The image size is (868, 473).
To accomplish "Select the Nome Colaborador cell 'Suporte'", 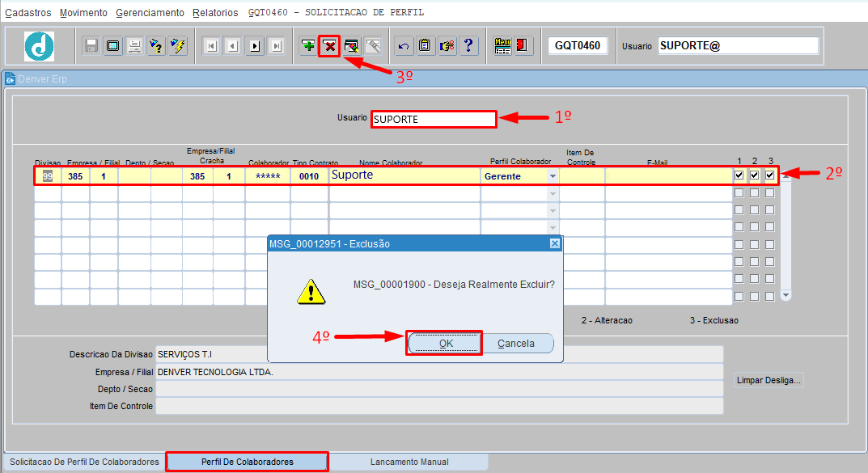I will pos(404,176).
